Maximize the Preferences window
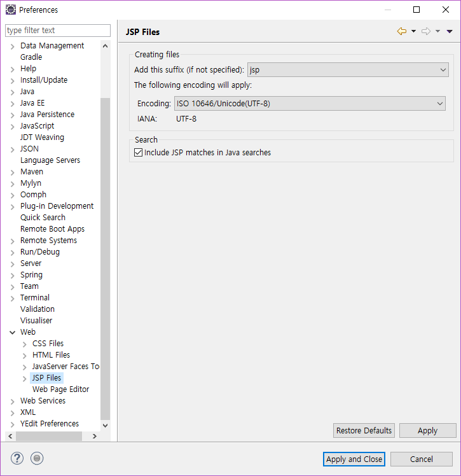 [x=416, y=10]
